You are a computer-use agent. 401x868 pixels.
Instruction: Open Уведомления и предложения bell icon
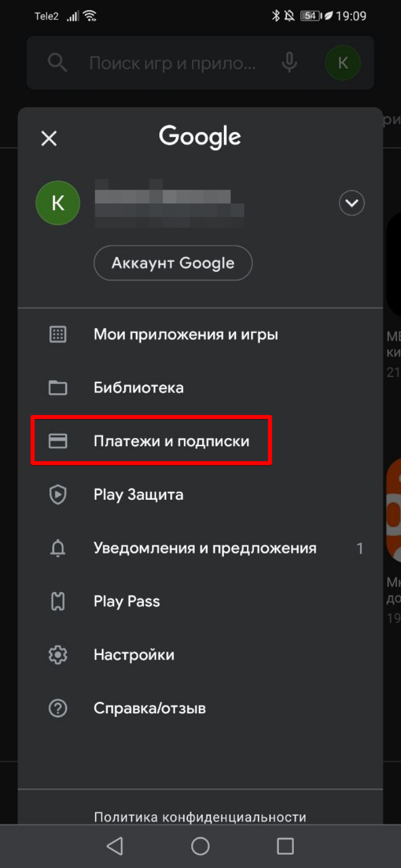click(58, 548)
